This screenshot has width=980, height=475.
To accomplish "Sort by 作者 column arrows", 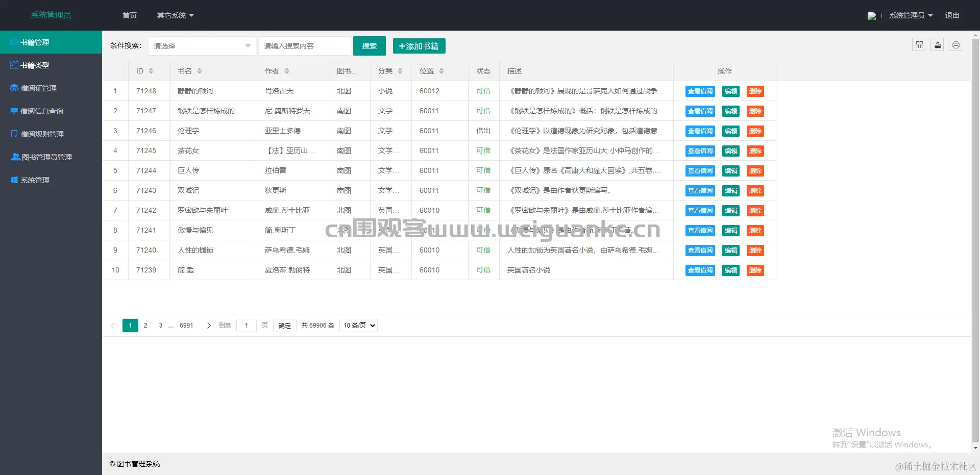I will 287,71.
